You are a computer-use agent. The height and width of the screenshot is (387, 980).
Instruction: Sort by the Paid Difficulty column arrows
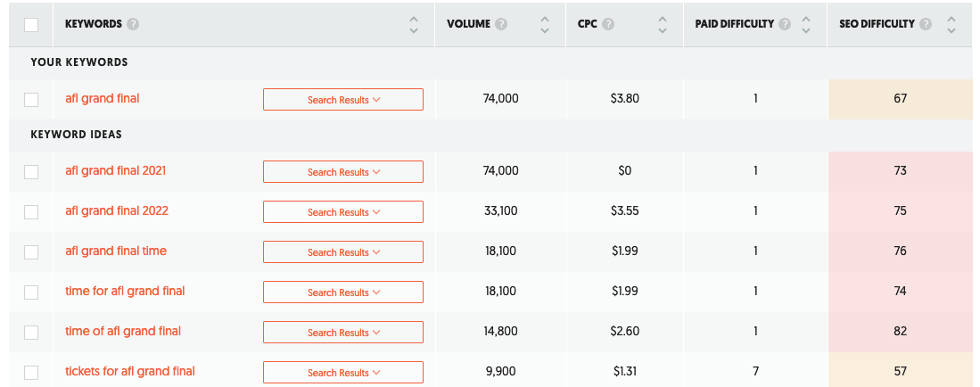(806, 24)
